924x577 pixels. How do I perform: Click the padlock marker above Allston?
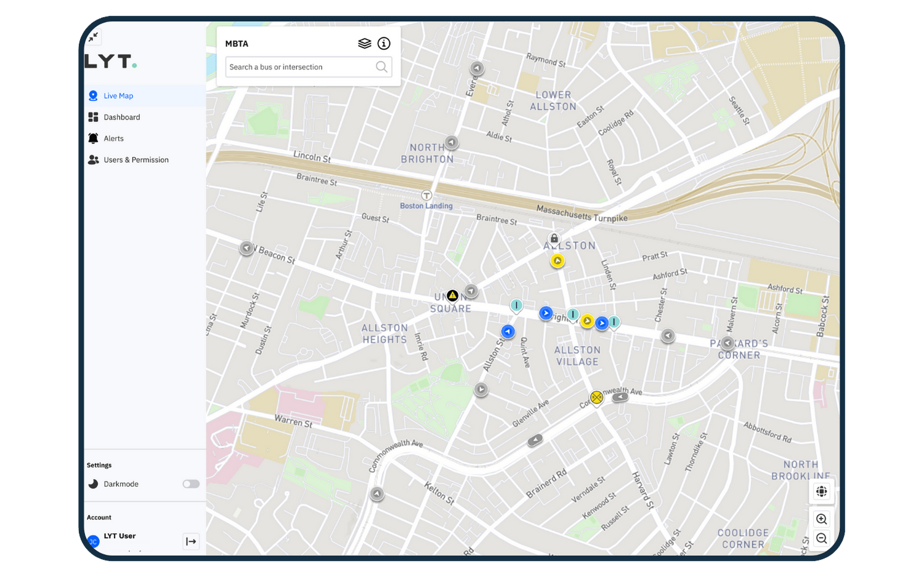pos(554,238)
